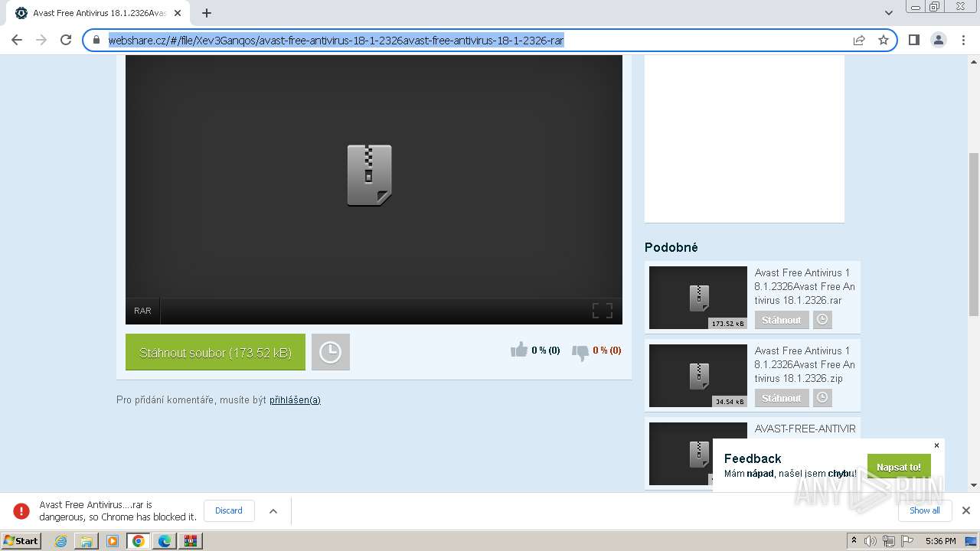This screenshot has width=980, height=551.
Task: Click the clock icon for the .rar similar file
Action: [x=822, y=320]
